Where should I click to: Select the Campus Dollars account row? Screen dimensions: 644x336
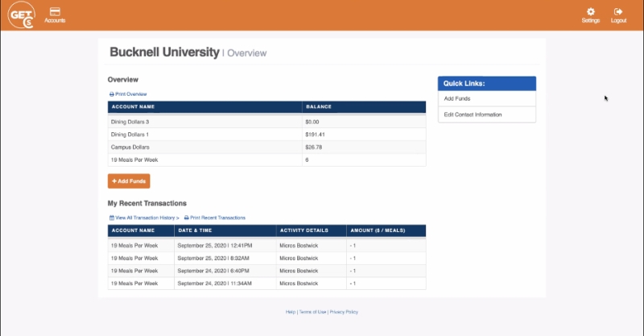coord(266,147)
